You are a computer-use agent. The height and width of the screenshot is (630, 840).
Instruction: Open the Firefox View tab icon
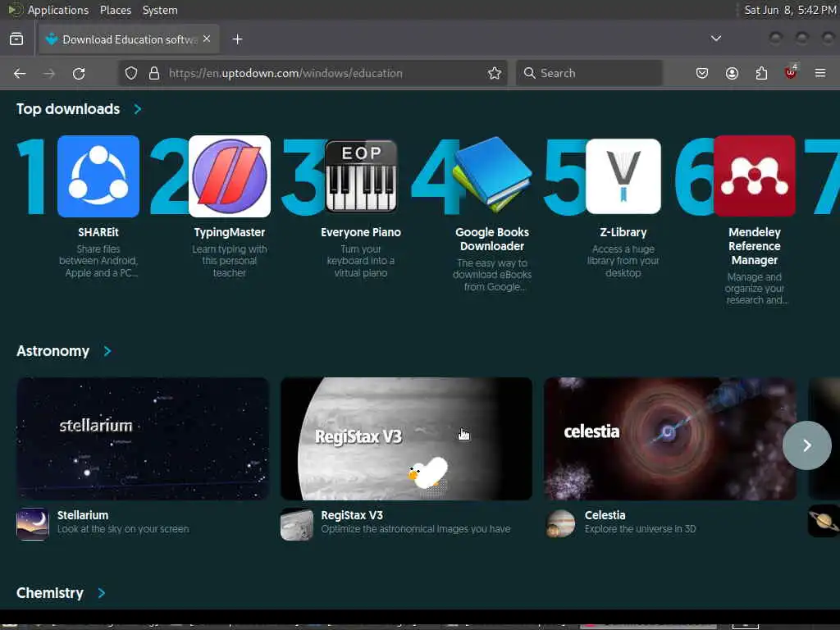pyautogui.click(x=16, y=39)
